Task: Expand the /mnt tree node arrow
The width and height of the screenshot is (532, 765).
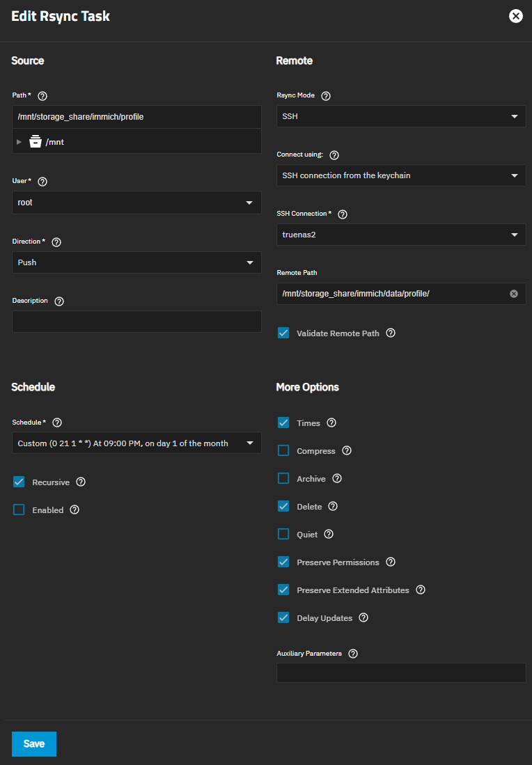Action: point(19,142)
